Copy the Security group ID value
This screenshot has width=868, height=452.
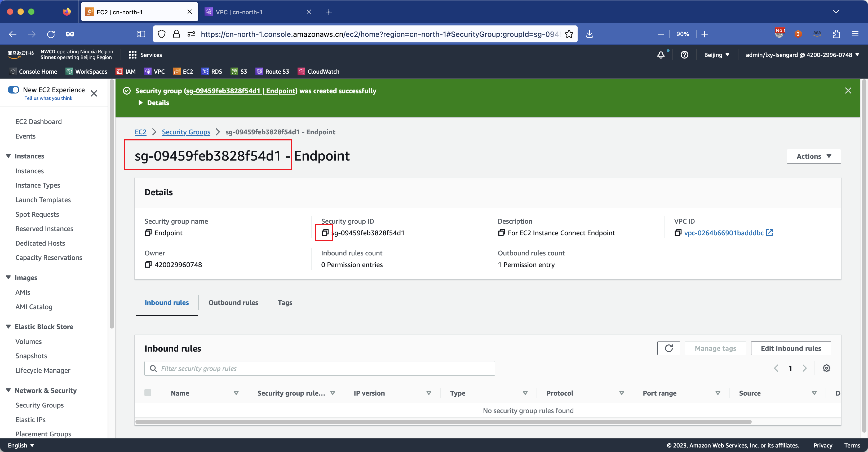click(x=325, y=233)
